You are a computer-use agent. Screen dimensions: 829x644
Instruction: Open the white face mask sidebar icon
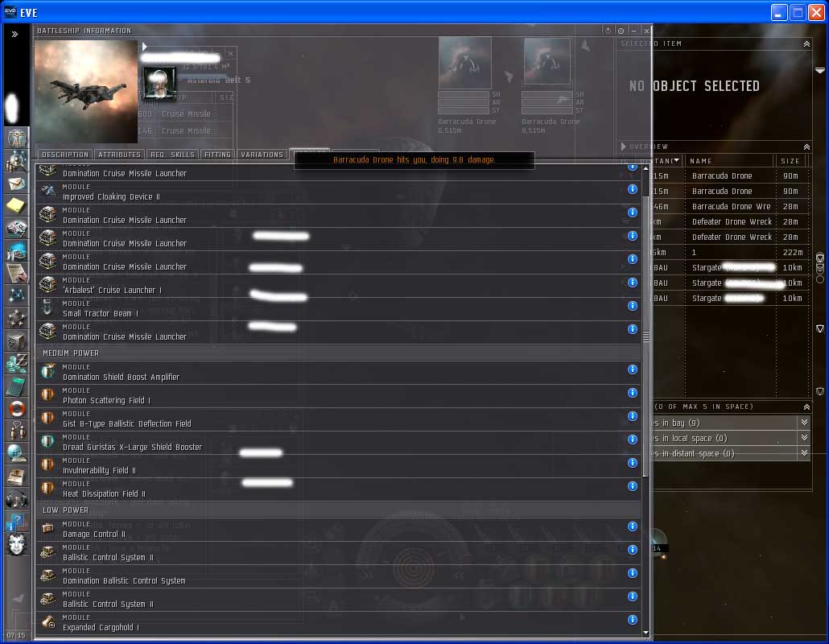(16, 544)
